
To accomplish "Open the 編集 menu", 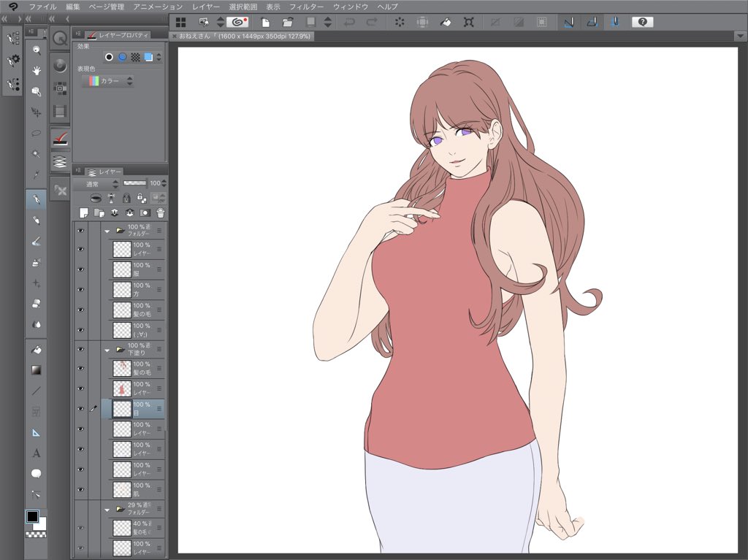I will pos(73,7).
